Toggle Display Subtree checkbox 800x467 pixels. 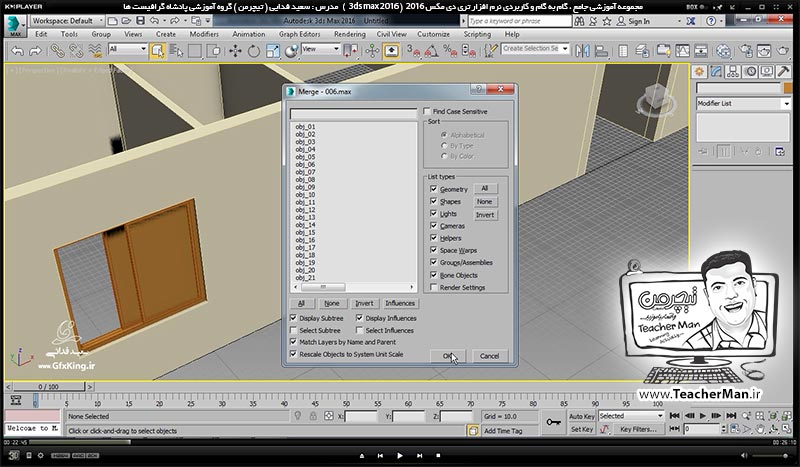pos(293,317)
